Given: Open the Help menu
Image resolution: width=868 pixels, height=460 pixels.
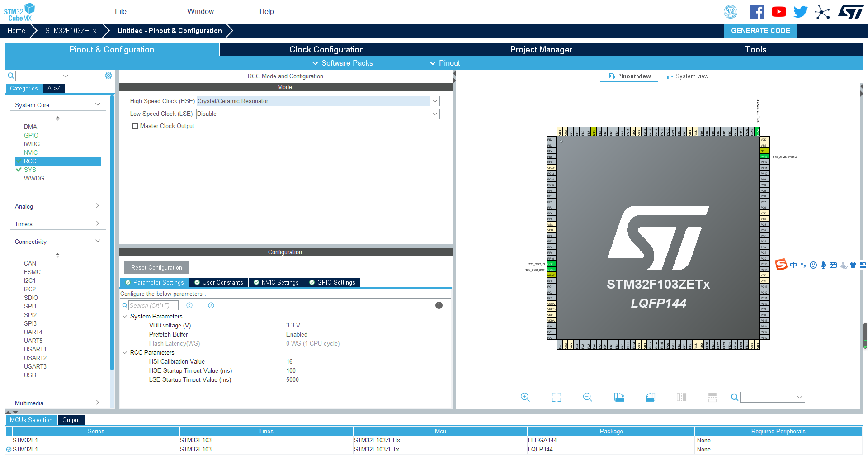Looking at the screenshot, I should [x=266, y=11].
